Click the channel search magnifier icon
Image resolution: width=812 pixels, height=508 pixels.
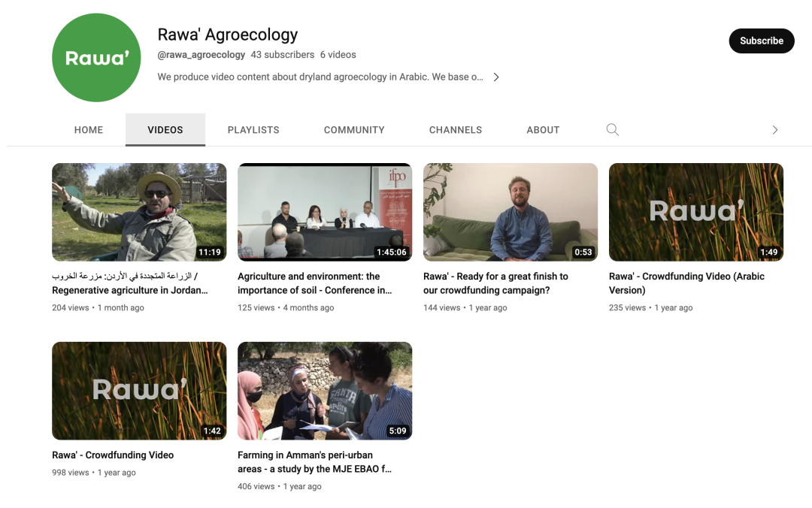(613, 129)
